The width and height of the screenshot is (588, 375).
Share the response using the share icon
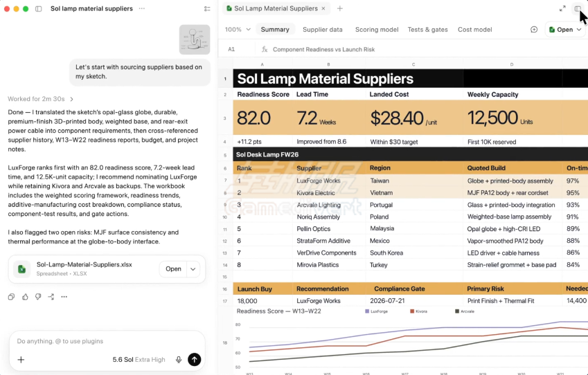pos(51,297)
